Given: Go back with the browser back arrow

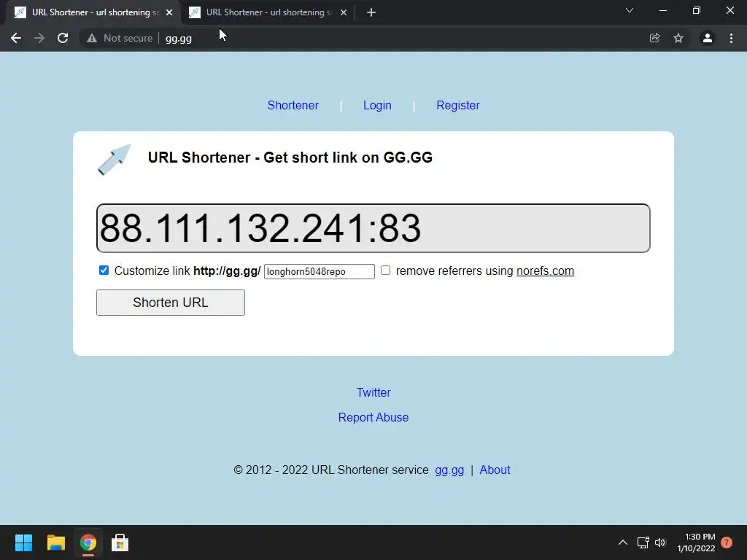Looking at the screenshot, I should click(x=16, y=38).
